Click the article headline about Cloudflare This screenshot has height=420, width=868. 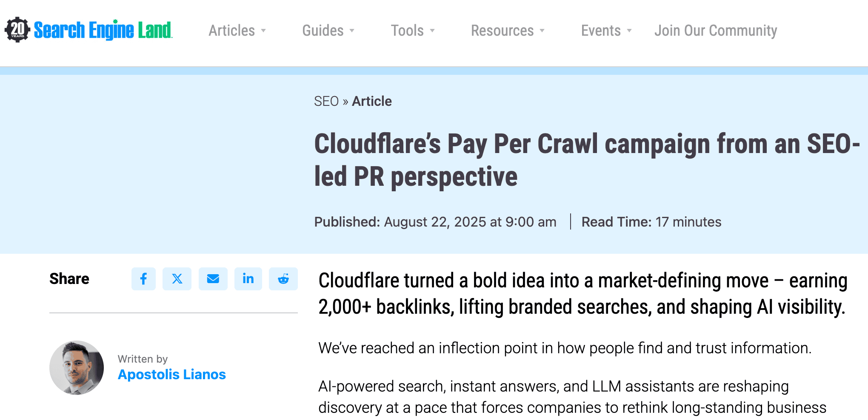coord(587,160)
